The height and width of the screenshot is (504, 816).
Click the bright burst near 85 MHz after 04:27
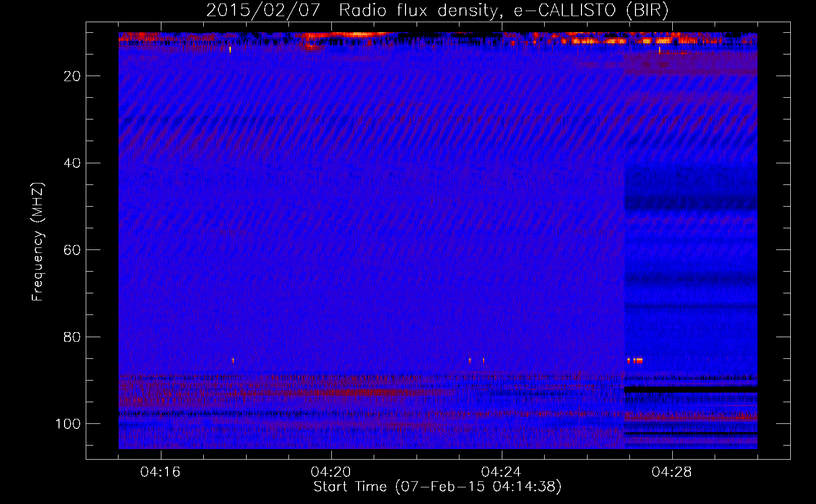pos(635,360)
